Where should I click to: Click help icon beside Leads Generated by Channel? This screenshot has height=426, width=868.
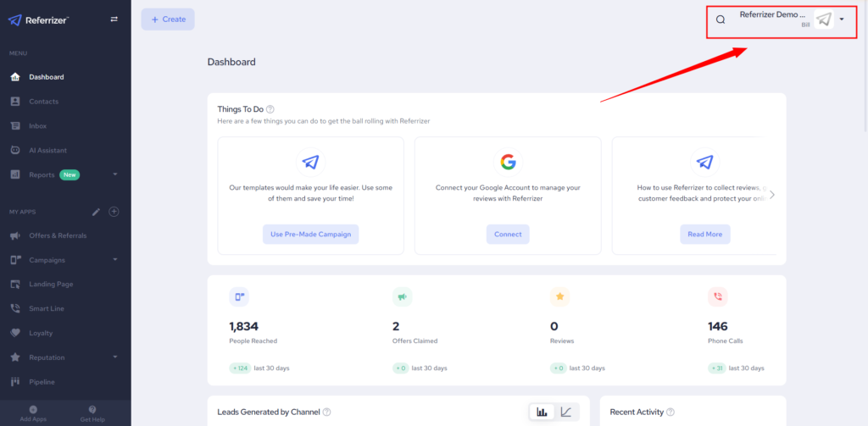coord(326,412)
